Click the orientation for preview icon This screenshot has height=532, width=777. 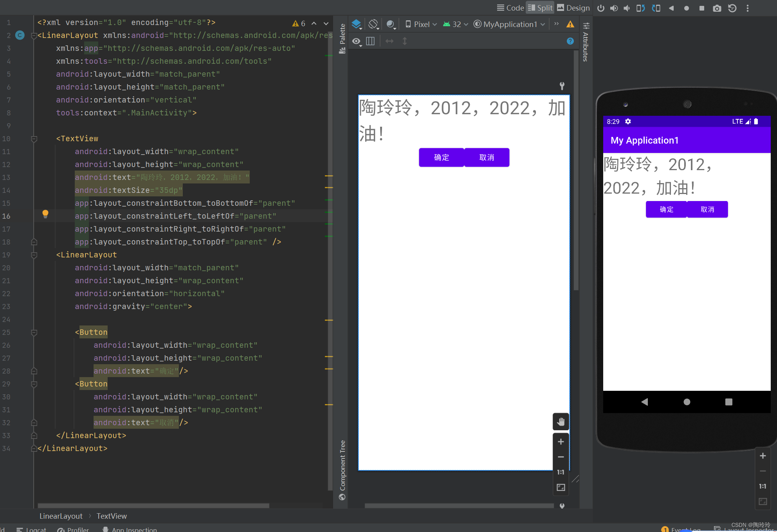[374, 24]
